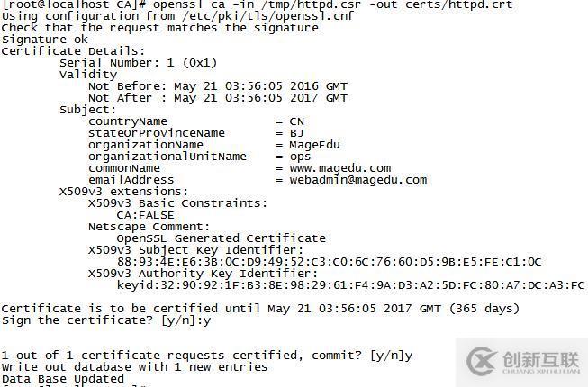Viewport: 588px width, 387px height.
Task: Click the webadmin@magedu.com email address
Action: [x=358, y=180]
